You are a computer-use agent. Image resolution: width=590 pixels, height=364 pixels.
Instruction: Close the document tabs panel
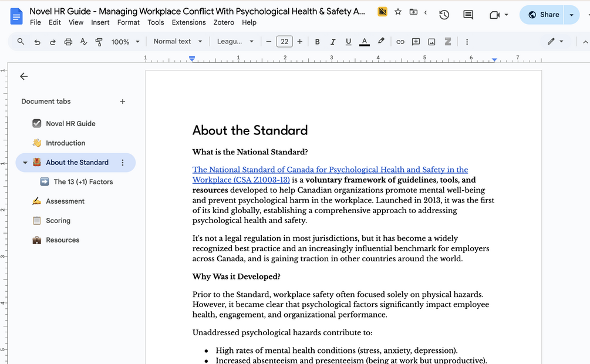23,76
